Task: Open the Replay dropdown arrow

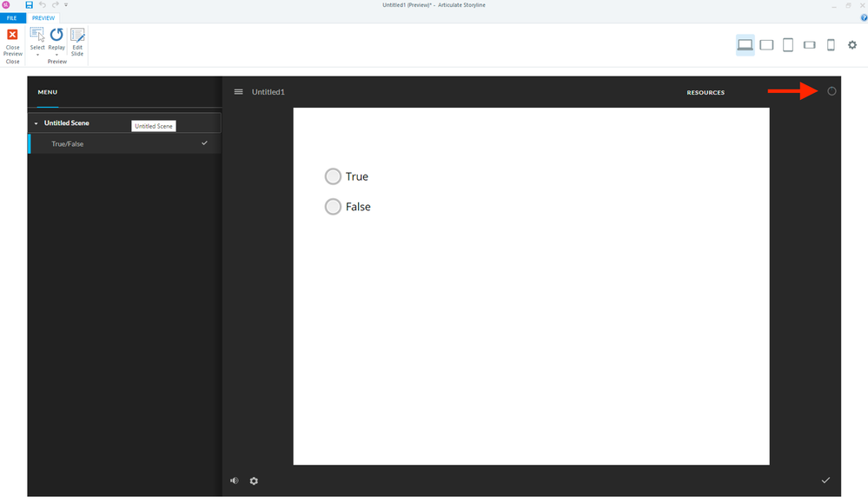Action: pyautogui.click(x=56, y=55)
